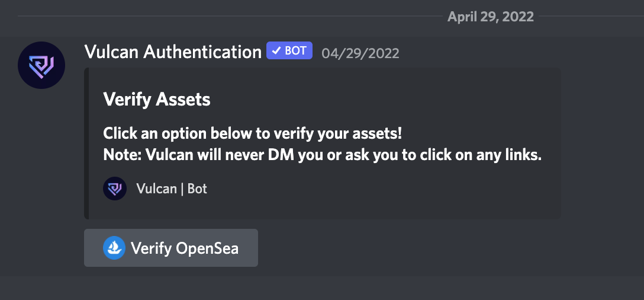Click the Vulcan | Bot footer text
644x300 pixels.
[172, 189]
